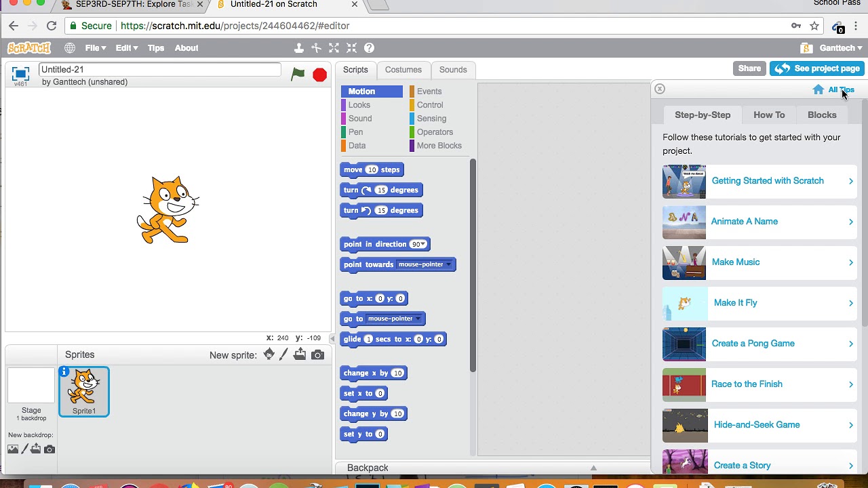
Task: Click the project title field
Action: pyautogui.click(x=159, y=69)
